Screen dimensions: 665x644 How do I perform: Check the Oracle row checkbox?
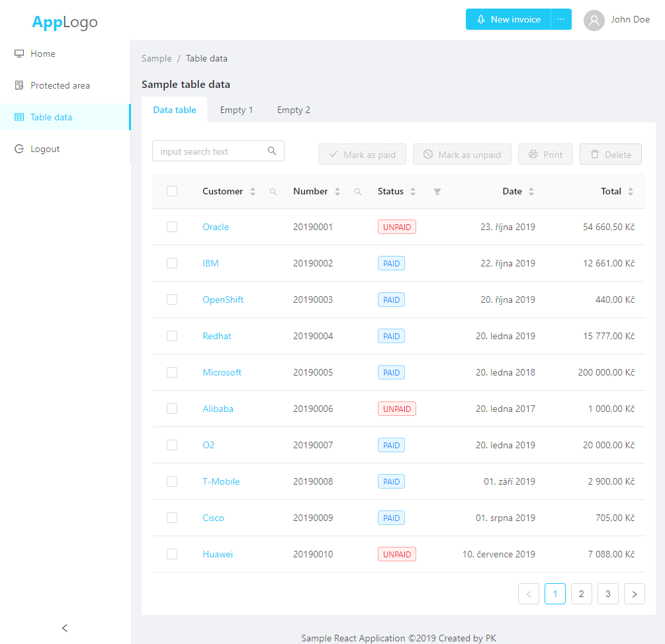[x=172, y=227]
